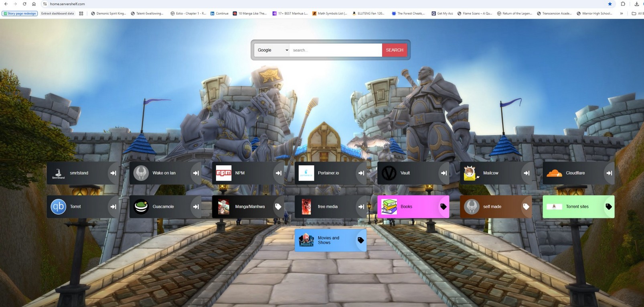
Task: Click the arrow on smrtstand tile
Action: coord(113,173)
